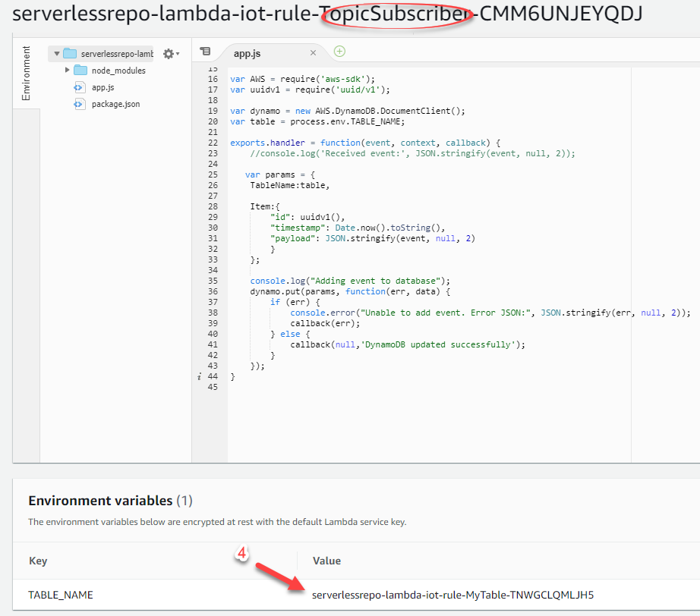
Task: Click the info marker at line 44
Action: click(x=199, y=376)
